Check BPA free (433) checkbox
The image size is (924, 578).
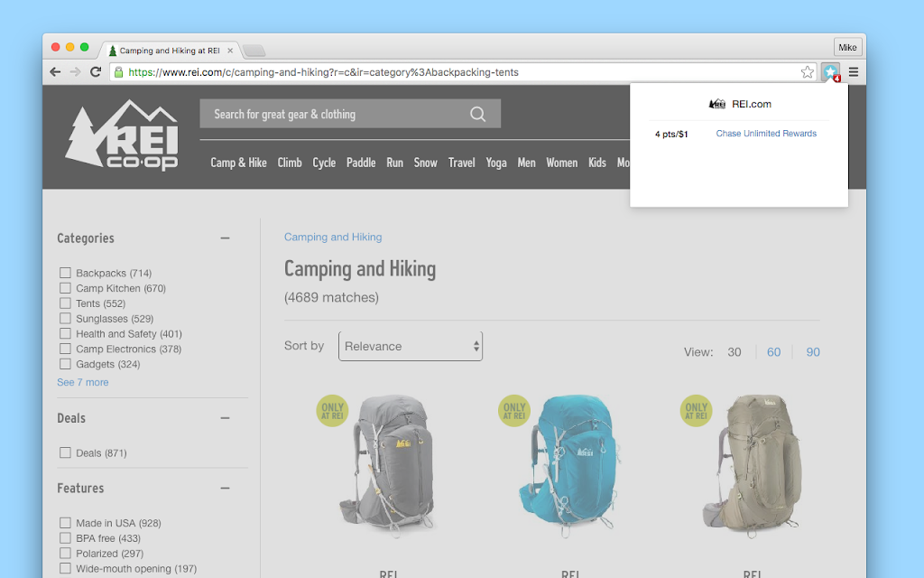(65, 538)
